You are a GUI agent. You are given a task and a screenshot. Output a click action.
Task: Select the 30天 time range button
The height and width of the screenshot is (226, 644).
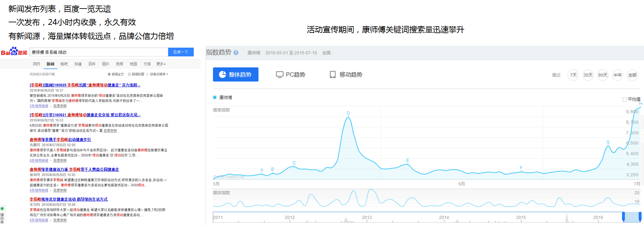[588, 75]
